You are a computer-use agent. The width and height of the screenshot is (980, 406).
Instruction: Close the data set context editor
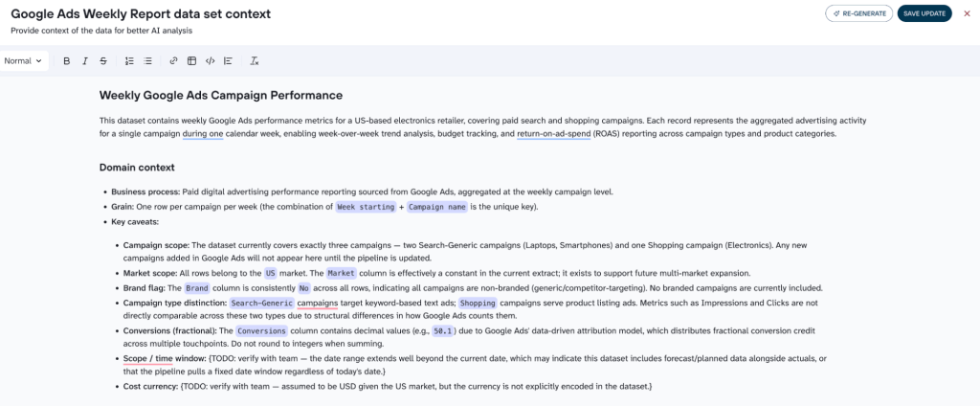click(967, 13)
